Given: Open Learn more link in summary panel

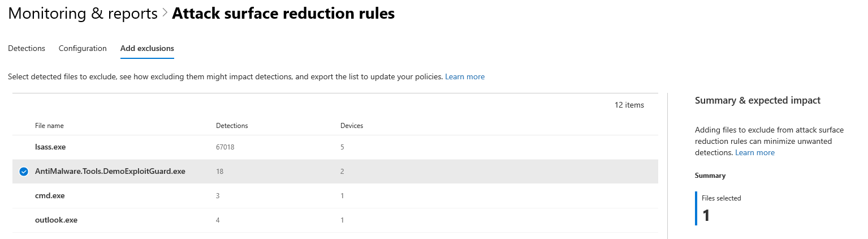Looking at the screenshot, I should (x=754, y=153).
